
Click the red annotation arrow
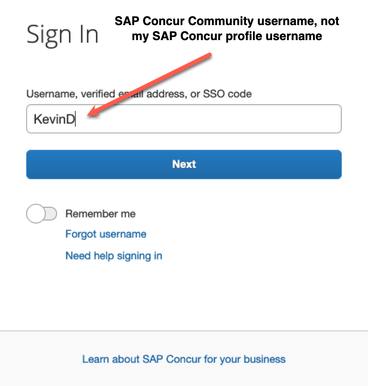pos(149,85)
